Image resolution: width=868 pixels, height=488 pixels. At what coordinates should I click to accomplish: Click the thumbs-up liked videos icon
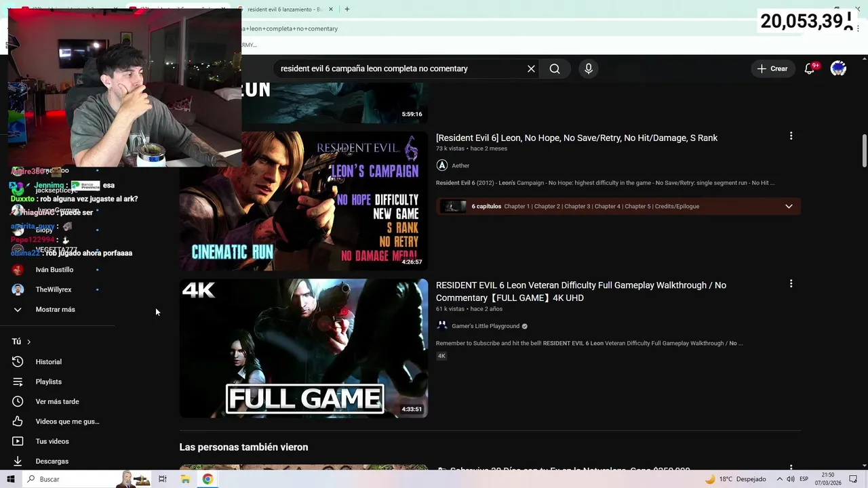tap(18, 422)
